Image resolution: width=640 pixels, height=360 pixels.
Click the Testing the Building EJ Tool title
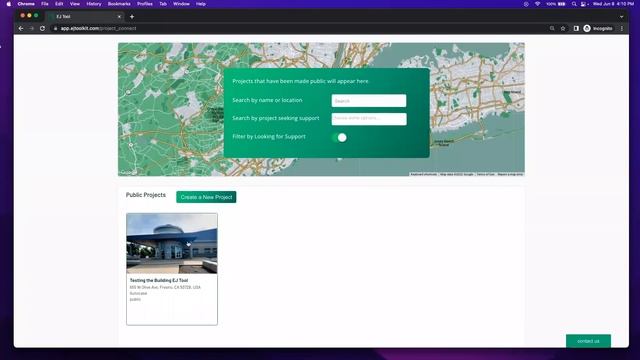[159, 280]
